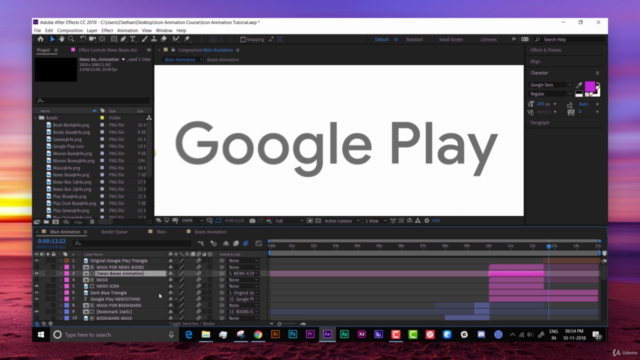The height and width of the screenshot is (360, 640).
Task: Hide the NEWS ICON layer
Action: click(36, 286)
